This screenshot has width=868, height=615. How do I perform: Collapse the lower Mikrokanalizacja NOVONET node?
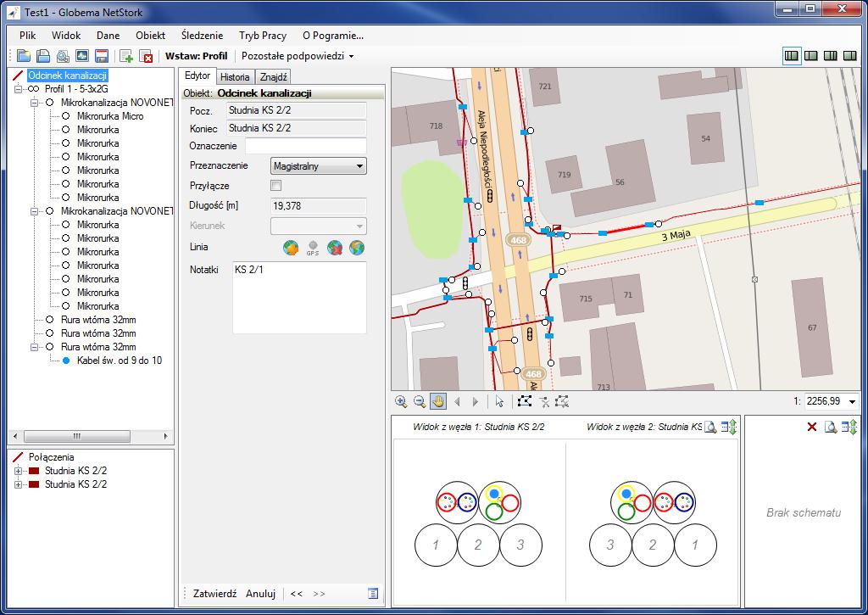(x=34, y=211)
